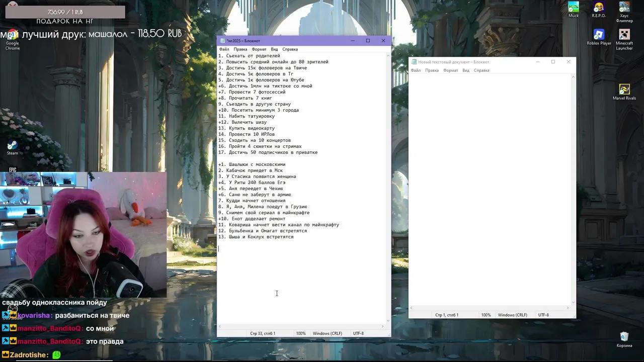Open Вид menu in нг2025 Notepad
This screenshot has height=362, width=644.
click(x=274, y=49)
